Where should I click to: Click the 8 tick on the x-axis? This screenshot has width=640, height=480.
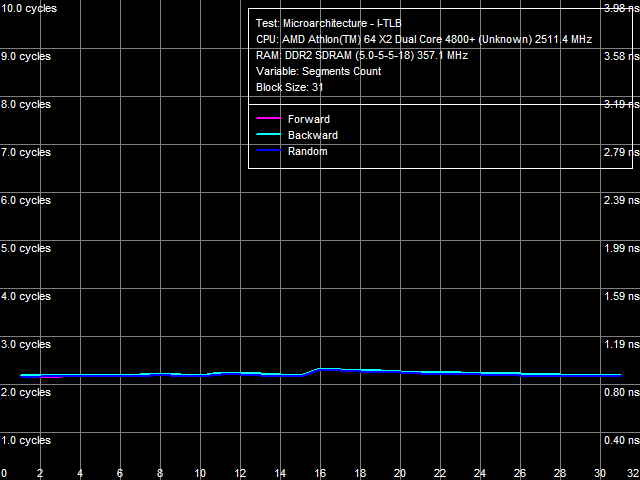pos(160,473)
